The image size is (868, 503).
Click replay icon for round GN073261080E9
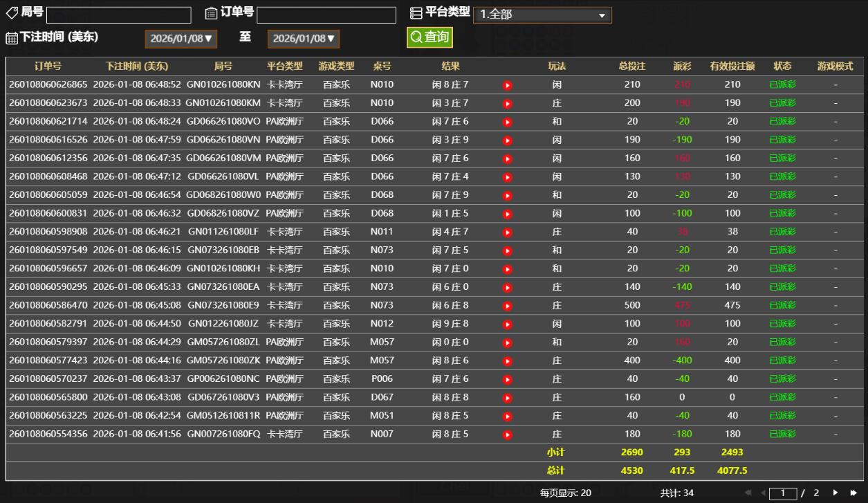point(508,306)
